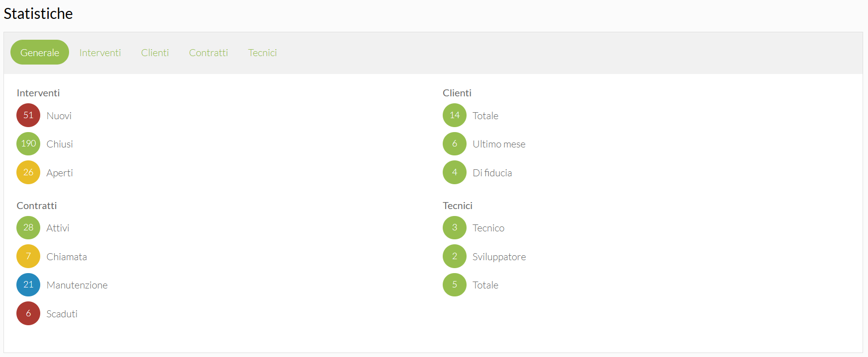This screenshot has width=868, height=357.
Task: Open the Manutenzione contracts link
Action: point(77,285)
